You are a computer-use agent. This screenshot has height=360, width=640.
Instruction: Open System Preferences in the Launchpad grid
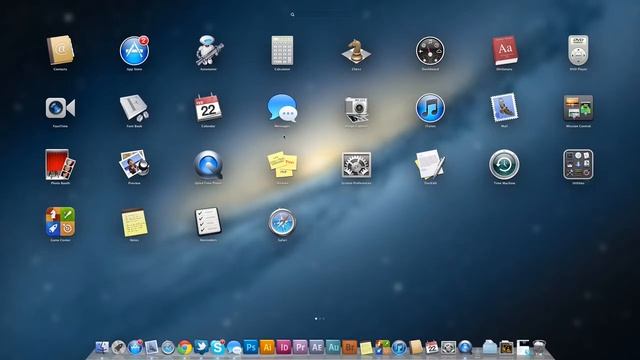[356, 165]
